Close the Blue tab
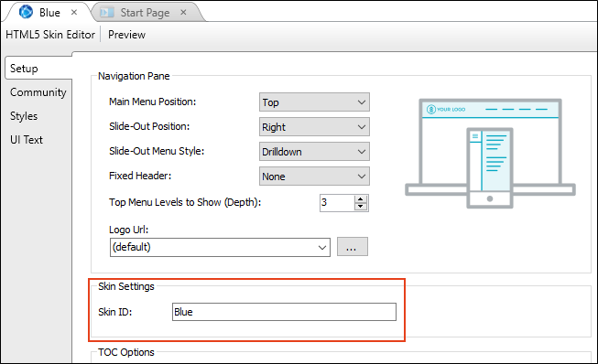The image size is (598, 364). point(74,12)
